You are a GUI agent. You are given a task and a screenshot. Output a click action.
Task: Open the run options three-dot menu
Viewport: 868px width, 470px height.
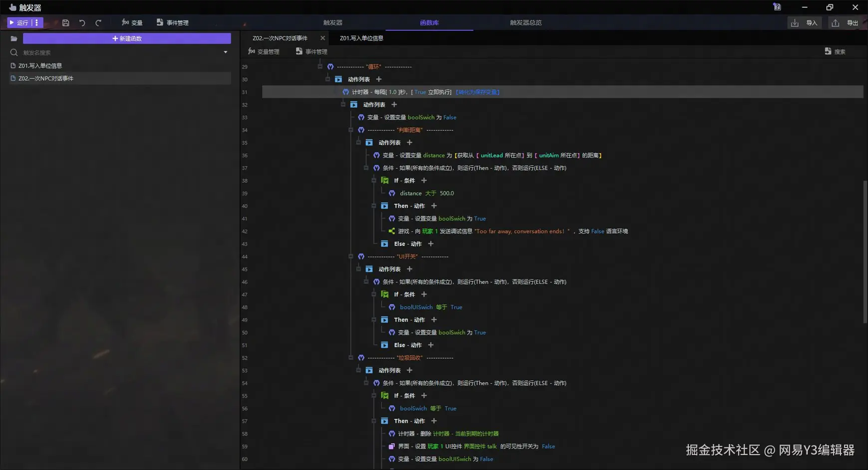point(37,23)
